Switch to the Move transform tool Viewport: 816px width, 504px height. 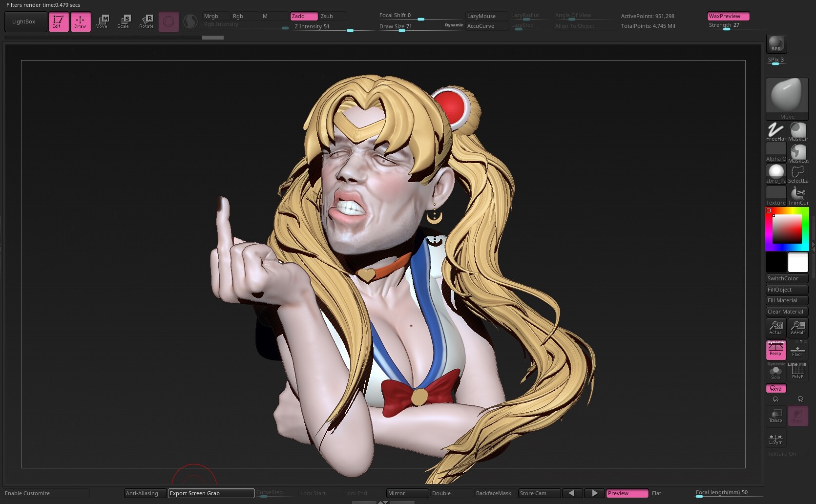click(102, 22)
